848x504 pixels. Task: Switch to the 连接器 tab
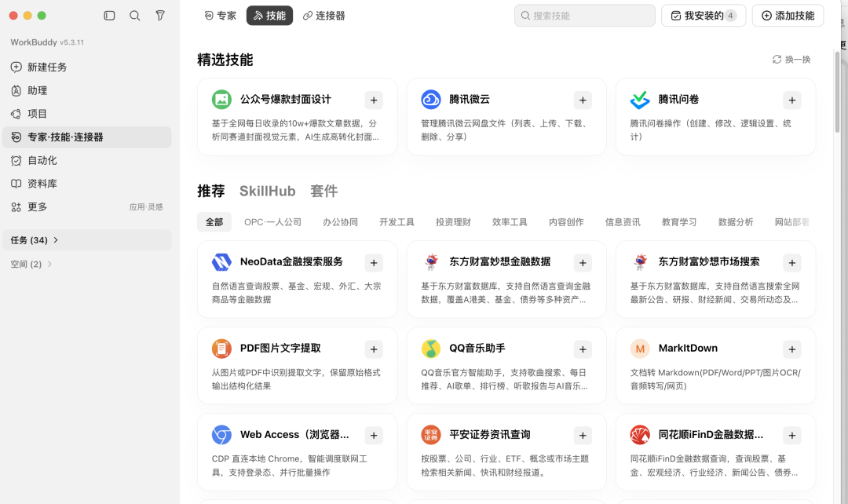click(x=324, y=16)
